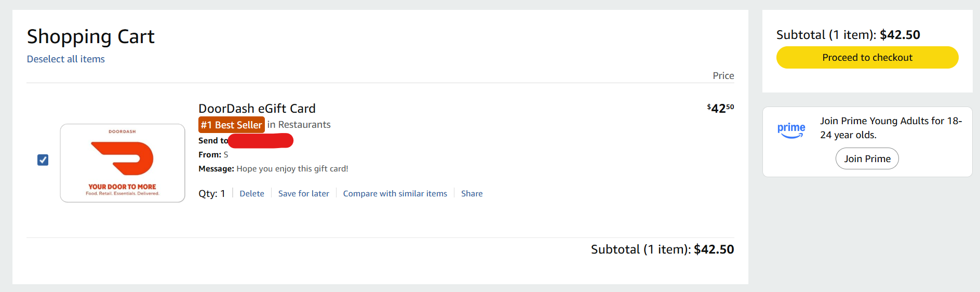The image size is (980, 292).
Task: Click the Qty: 1 quantity selector
Action: point(212,194)
